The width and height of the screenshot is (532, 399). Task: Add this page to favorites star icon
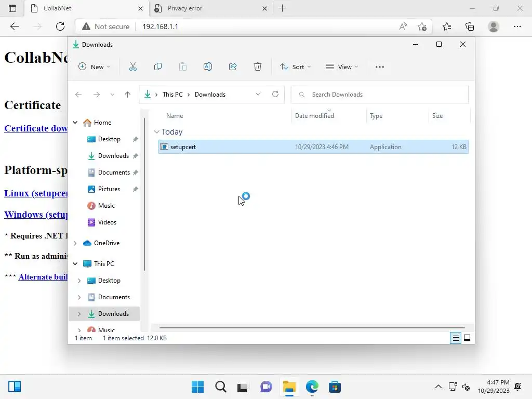(422, 26)
